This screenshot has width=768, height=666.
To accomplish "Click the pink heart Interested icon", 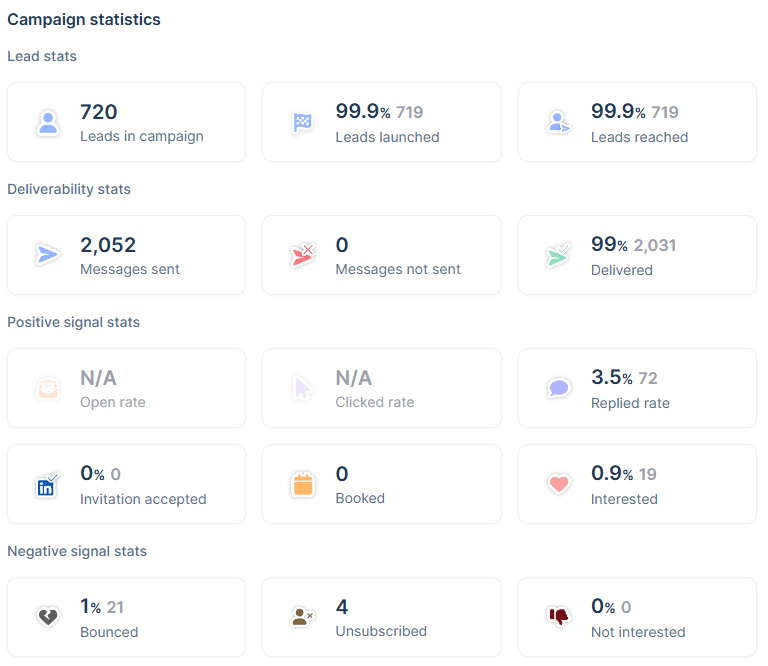I will pyautogui.click(x=559, y=484).
